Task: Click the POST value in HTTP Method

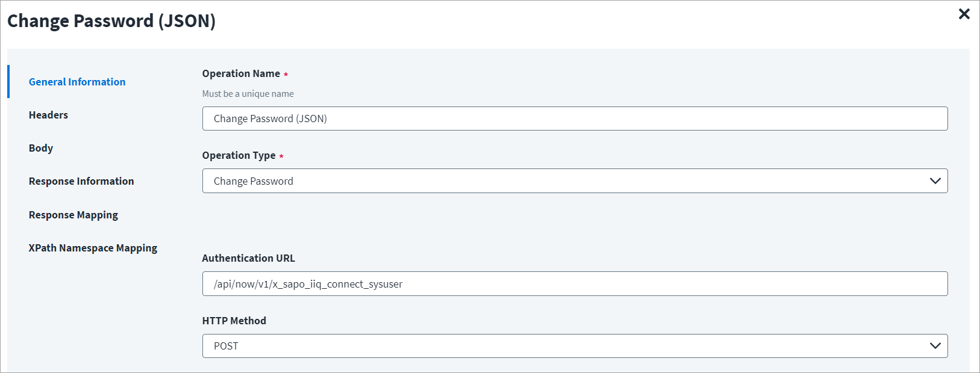Action: click(x=226, y=346)
